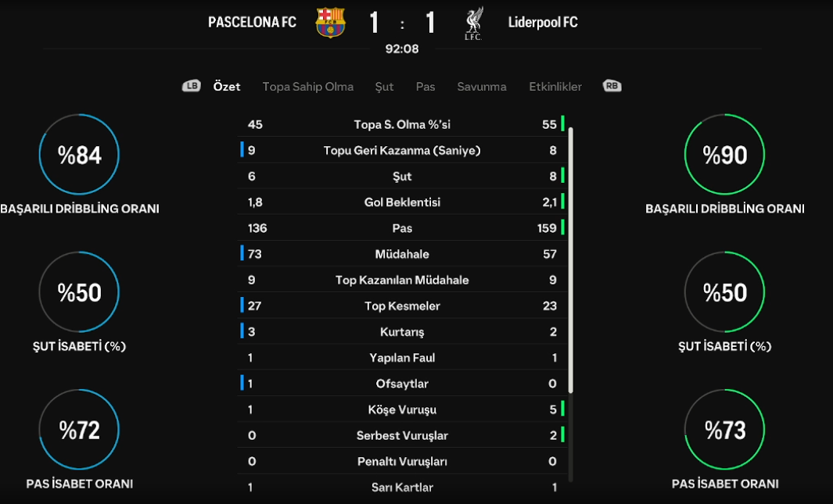Screen dimensions: 833x504
Task: Click the RB bumper icon
Action: tap(612, 86)
